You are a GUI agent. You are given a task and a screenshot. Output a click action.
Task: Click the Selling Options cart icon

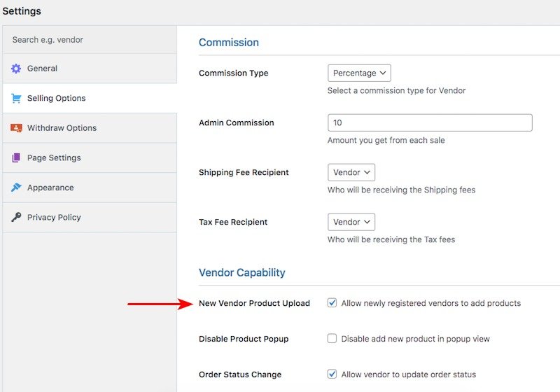click(x=16, y=99)
